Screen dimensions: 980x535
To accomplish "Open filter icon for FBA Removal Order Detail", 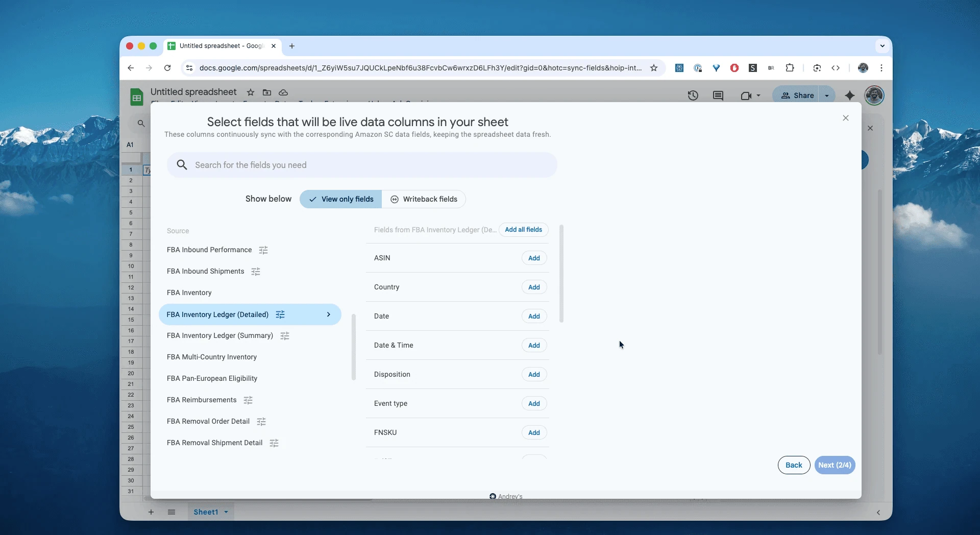I will pyautogui.click(x=261, y=422).
